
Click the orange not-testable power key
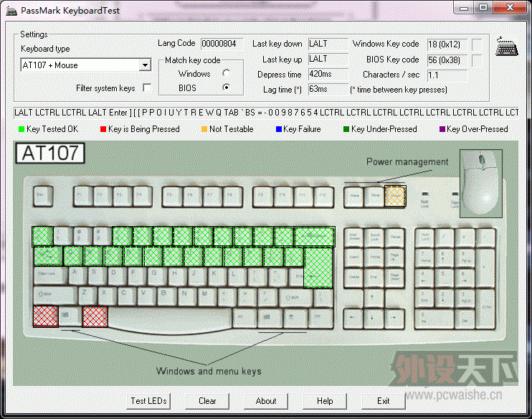pos(395,197)
